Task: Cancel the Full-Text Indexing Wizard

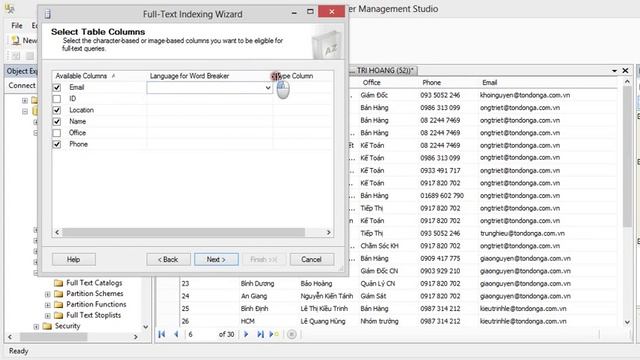Action: 312,260
